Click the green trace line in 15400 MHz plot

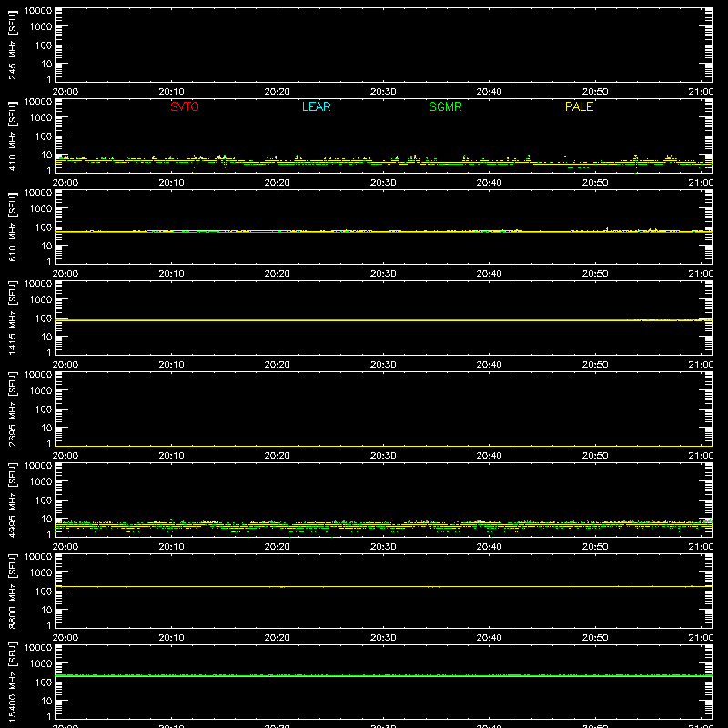(383, 675)
